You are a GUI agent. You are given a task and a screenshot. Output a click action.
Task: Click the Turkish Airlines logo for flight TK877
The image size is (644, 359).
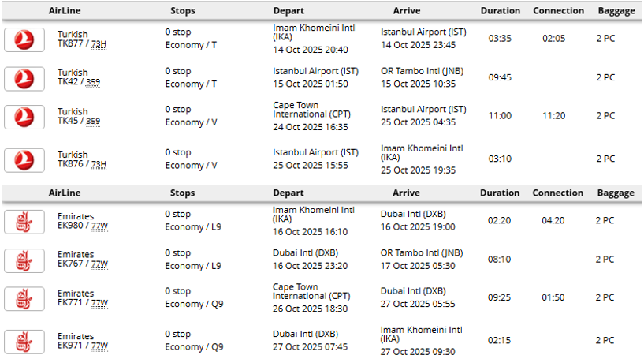coord(24,39)
